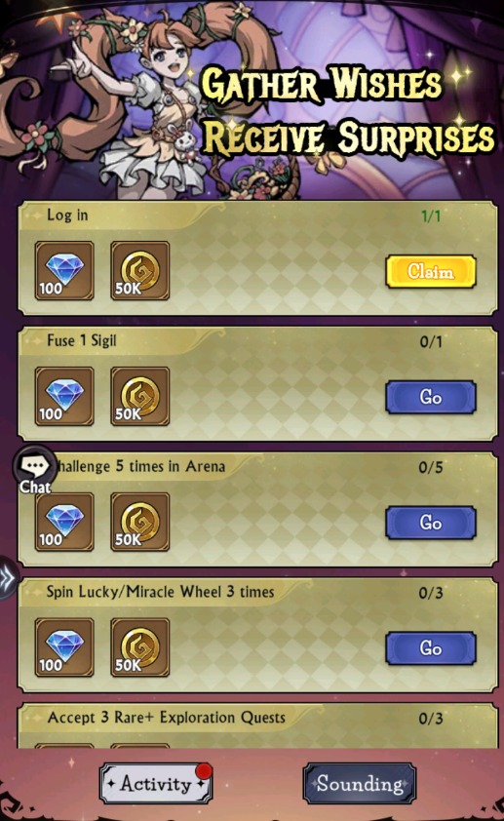The height and width of the screenshot is (821, 504).
Task: Tap the diamond reward icon under Log in
Action: pyautogui.click(x=64, y=271)
